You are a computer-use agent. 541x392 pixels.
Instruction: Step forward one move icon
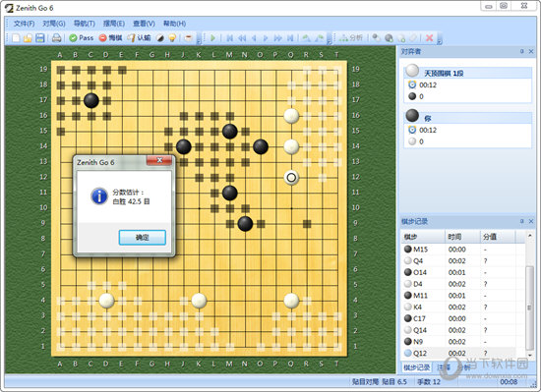pos(266,38)
